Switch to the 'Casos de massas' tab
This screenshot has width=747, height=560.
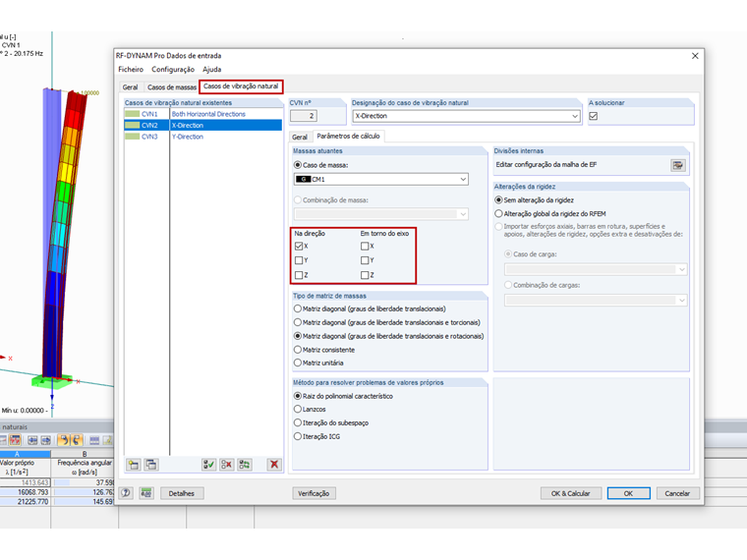click(171, 87)
